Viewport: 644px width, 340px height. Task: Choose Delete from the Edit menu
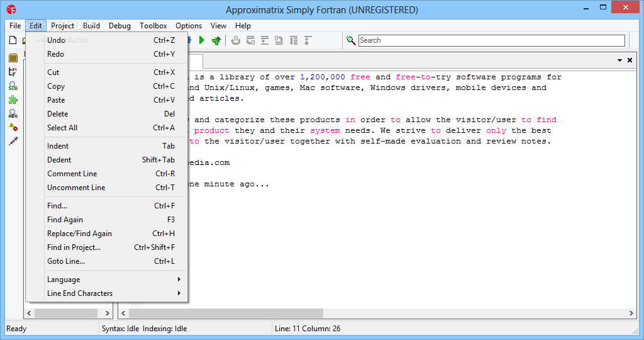[x=114, y=114]
